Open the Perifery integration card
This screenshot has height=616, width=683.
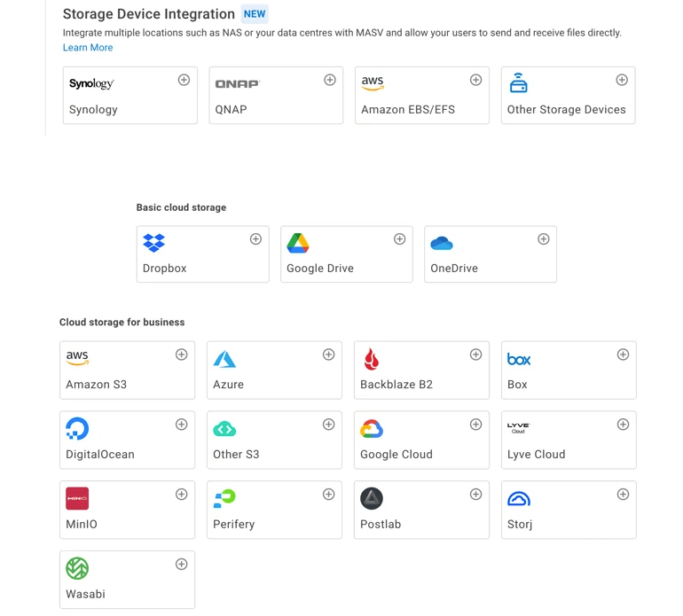tap(274, 511)
